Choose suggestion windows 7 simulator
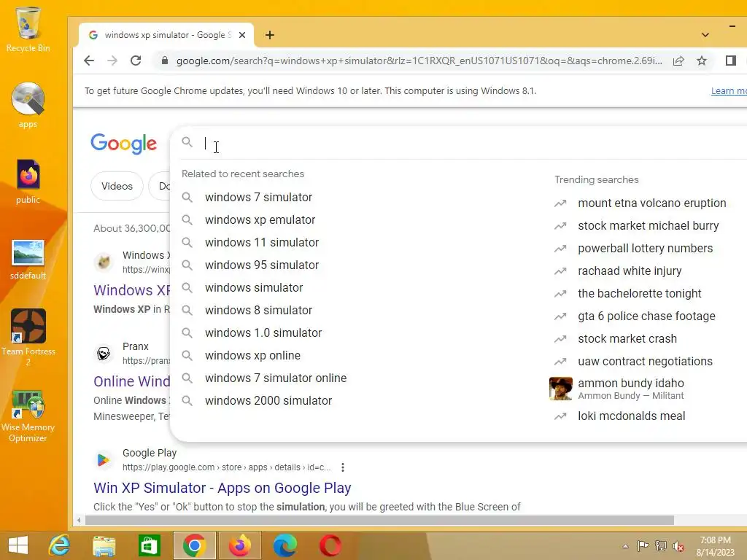The width and height of the screenshot is (747, 560). point(258,197)
